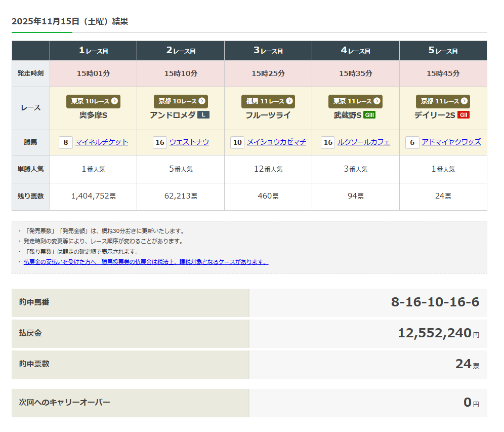Open the マイネルチケット horse link
This screenshot has height=432, width=504.
click(x=102, y=142)
